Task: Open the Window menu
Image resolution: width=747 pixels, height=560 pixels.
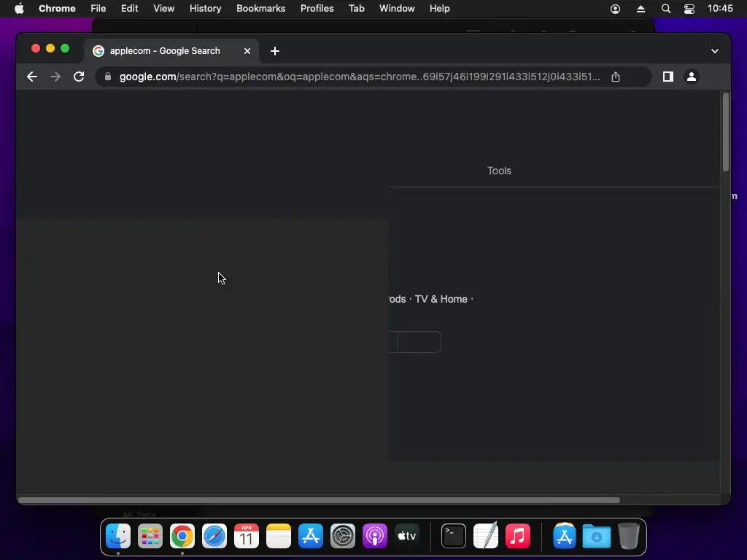Action: (397, 9)
